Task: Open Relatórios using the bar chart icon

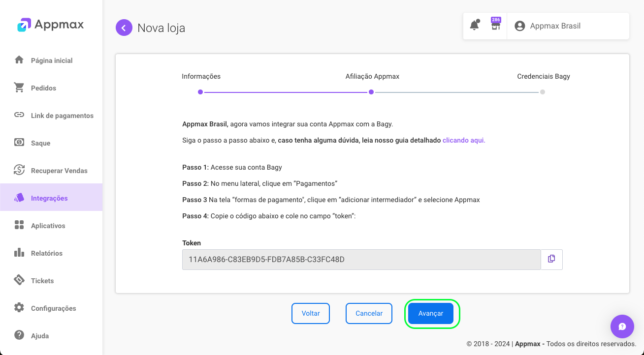Action: pyautogui.click(x=19, y=253)
